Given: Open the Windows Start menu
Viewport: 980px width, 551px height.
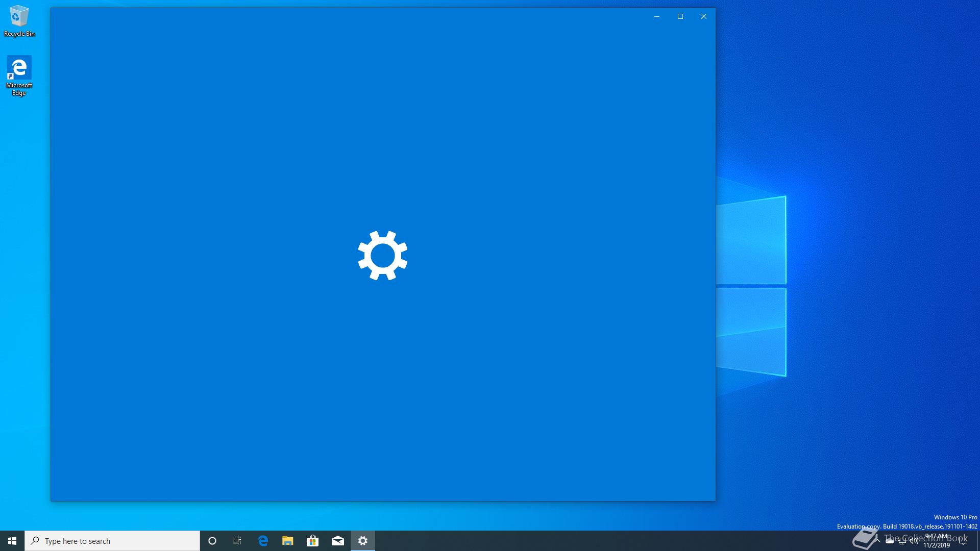Looking at the screenshot, I should (x=12, y=541).
